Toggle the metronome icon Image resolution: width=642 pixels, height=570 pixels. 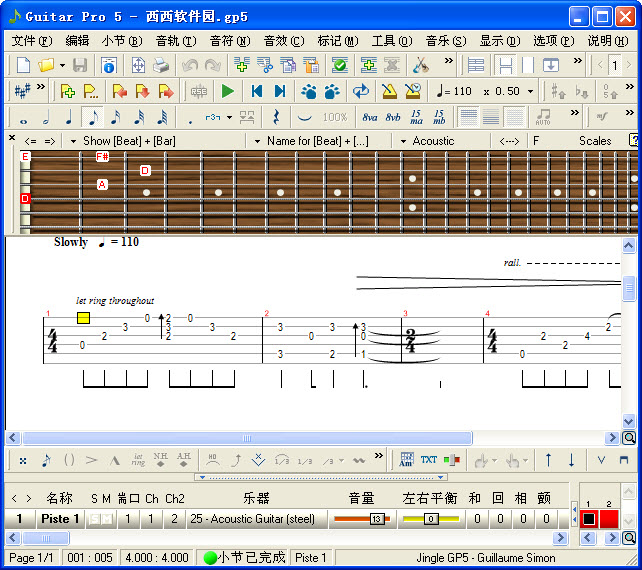(x=389, y=91)
